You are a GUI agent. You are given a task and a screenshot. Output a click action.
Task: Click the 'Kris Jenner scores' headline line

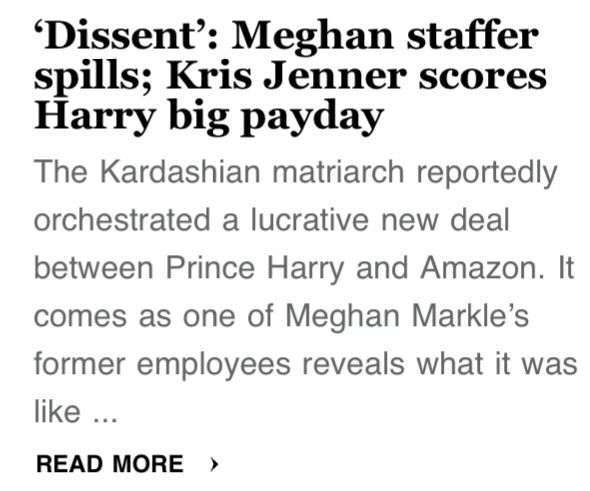[356, 76]
